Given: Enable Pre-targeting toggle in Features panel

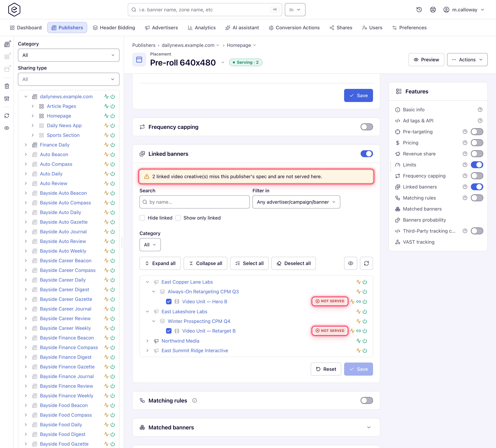Looking at the screenshot, I should [477, 132].
